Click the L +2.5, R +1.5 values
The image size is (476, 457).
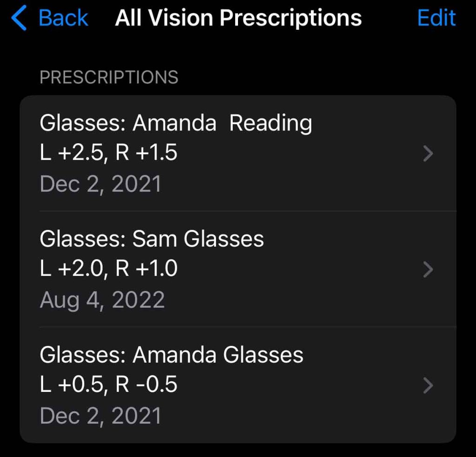[x=109, y=153]
